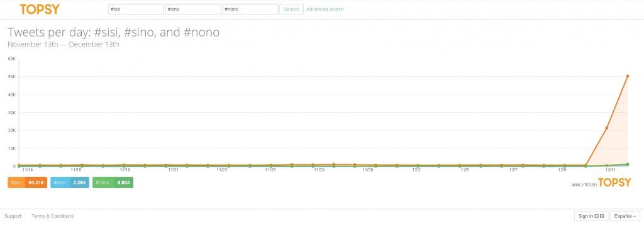This screenshot has height=230, width=644.
Task: Select the 20K orange data point
Action: pos(607,128)
